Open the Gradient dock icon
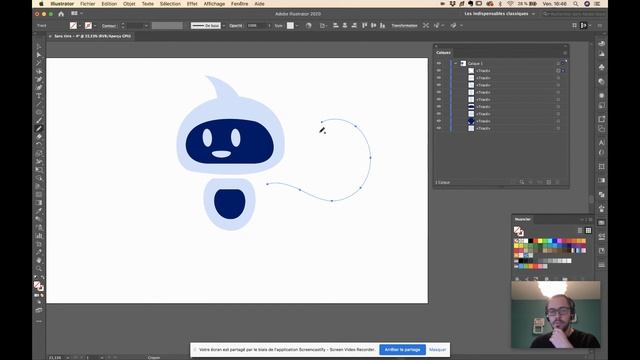Image resolution: width=640 pixels, height=360 pixels. pyautogui.click(x=601, y=180)
